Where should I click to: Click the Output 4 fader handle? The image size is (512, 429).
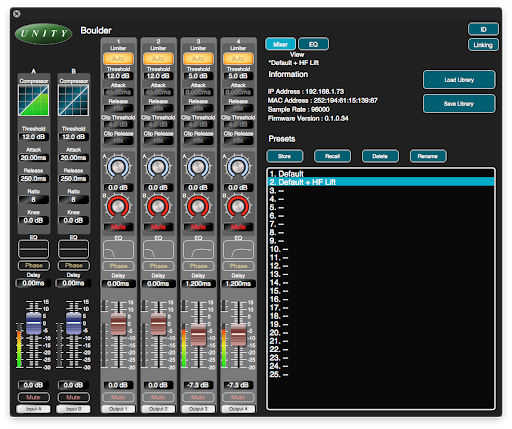[238, 334]
